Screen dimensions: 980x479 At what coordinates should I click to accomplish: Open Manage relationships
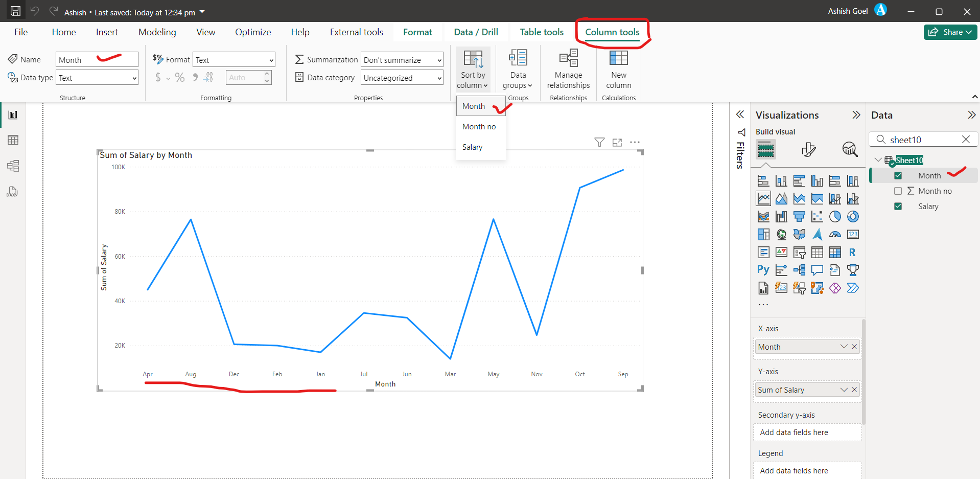[568, 69]
